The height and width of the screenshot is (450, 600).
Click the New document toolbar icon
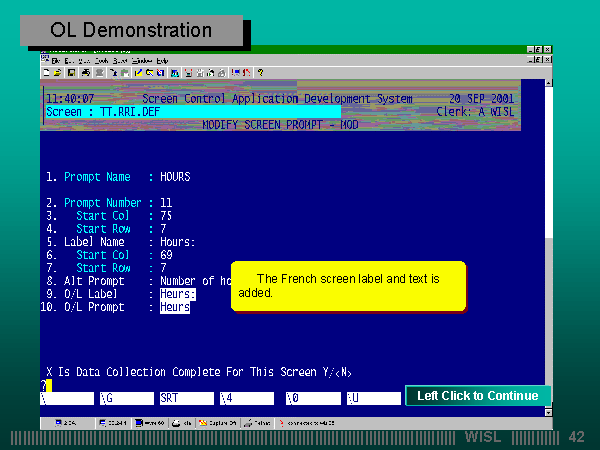pyautogui.click(x=47, y=72)
